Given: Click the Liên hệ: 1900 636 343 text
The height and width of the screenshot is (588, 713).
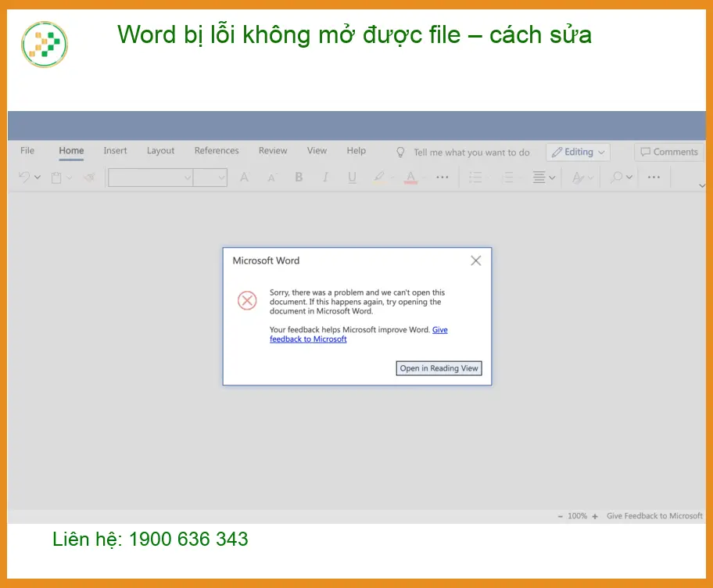Looking at the screenshot, I should (150, 540).
